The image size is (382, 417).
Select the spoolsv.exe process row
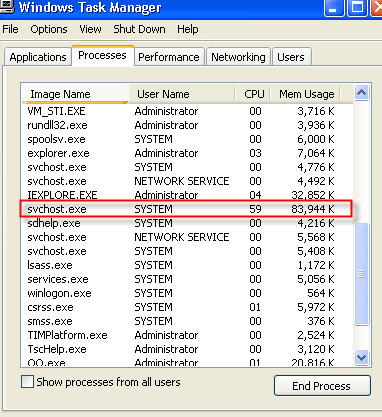pos(187,139)
